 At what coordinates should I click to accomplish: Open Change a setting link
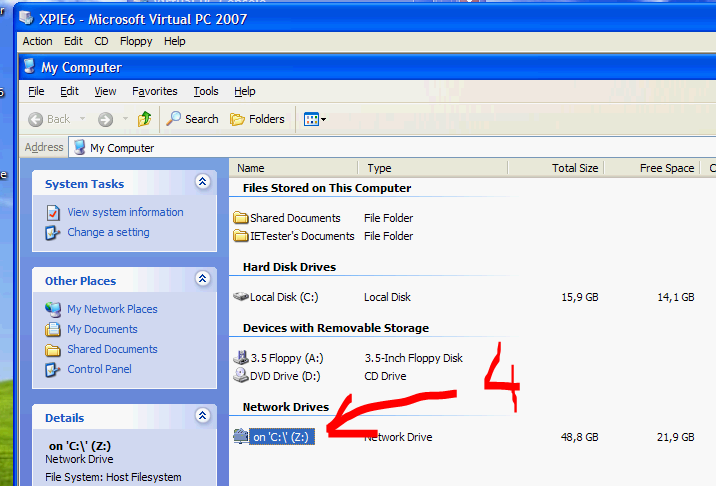(108, 232)
